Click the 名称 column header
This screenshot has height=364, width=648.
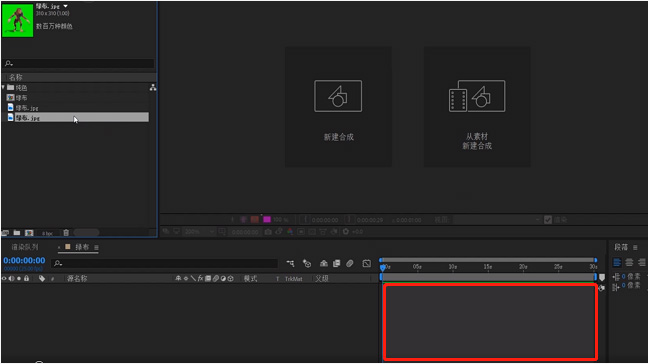point(16,77)
